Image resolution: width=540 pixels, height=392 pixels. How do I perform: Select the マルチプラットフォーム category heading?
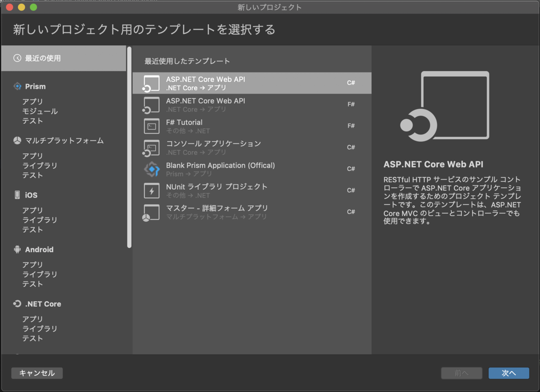64,140
